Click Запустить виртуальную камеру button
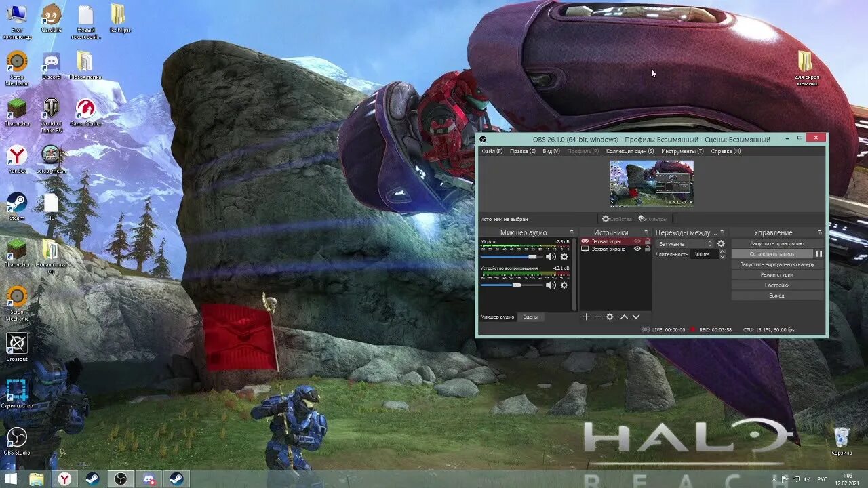The height and width of the screenshot is (488, 868). [777, 264]
